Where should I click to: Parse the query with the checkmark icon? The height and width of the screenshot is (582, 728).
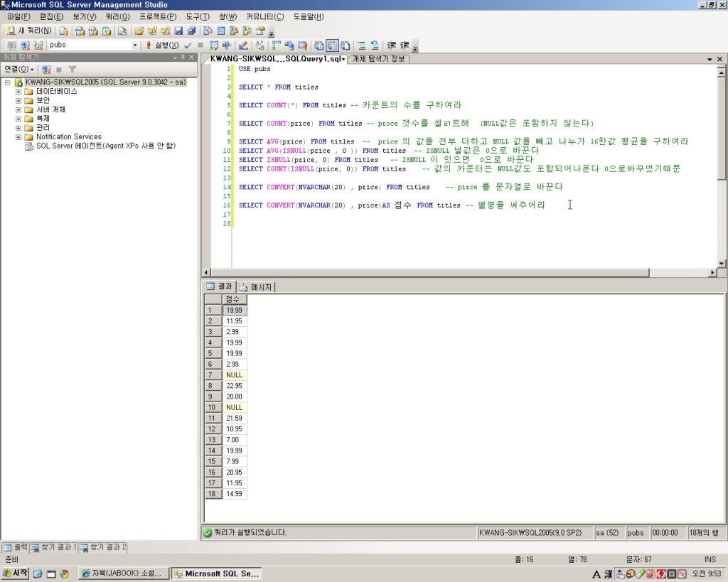(188, 45)
